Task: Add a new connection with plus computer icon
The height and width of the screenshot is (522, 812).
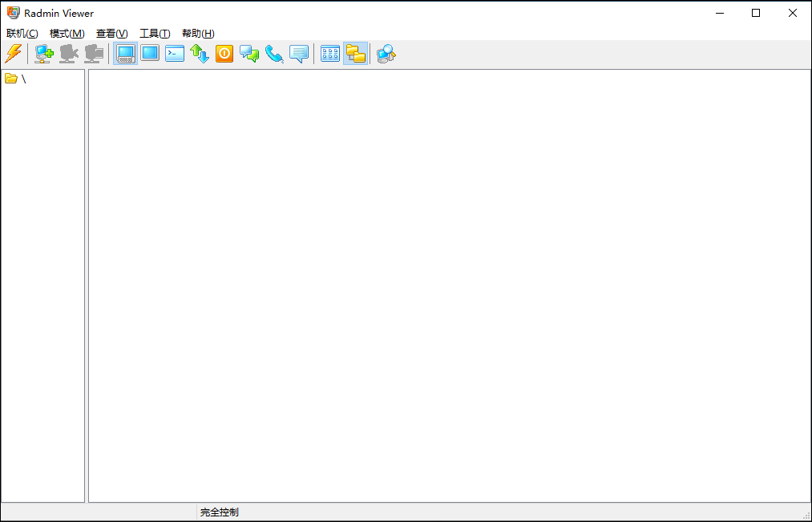Action: (44, 54)
